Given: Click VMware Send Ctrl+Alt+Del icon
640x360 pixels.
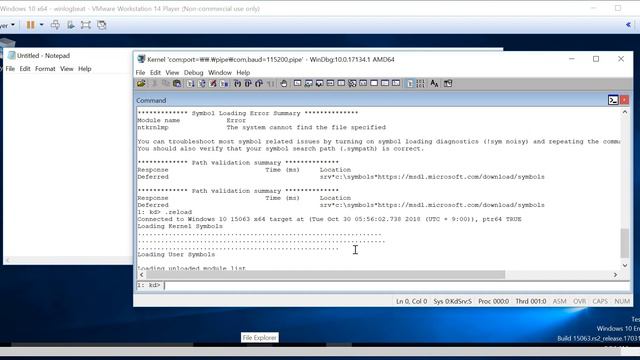Looking at the screenshot, I should pyautogui.click(x=55, y=25).
